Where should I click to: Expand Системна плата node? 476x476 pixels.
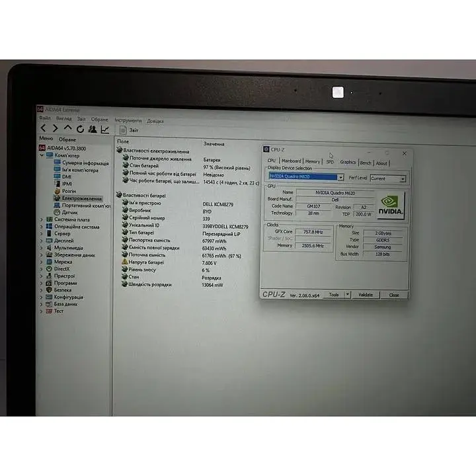(x=42, y=219)
